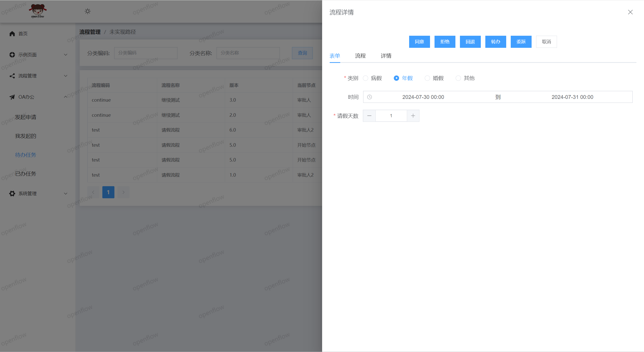Click the home icon beside 首页
Screen dimensions: 644x352
click(12, 33)
